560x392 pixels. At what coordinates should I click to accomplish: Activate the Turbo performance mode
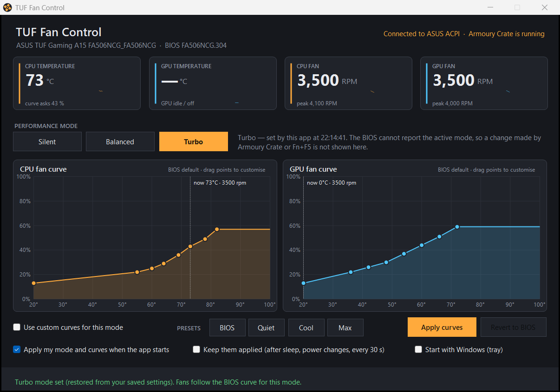tap(193, 141)
